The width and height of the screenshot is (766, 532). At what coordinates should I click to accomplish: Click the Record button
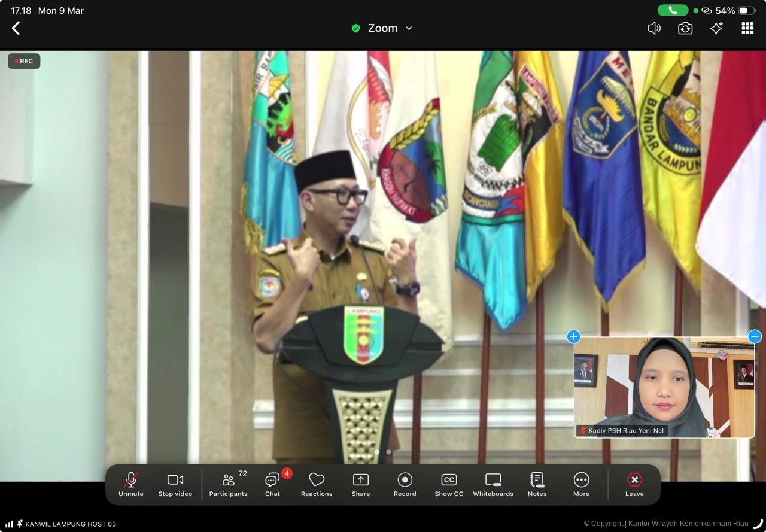pyautogui.click(x=405, y=484)
